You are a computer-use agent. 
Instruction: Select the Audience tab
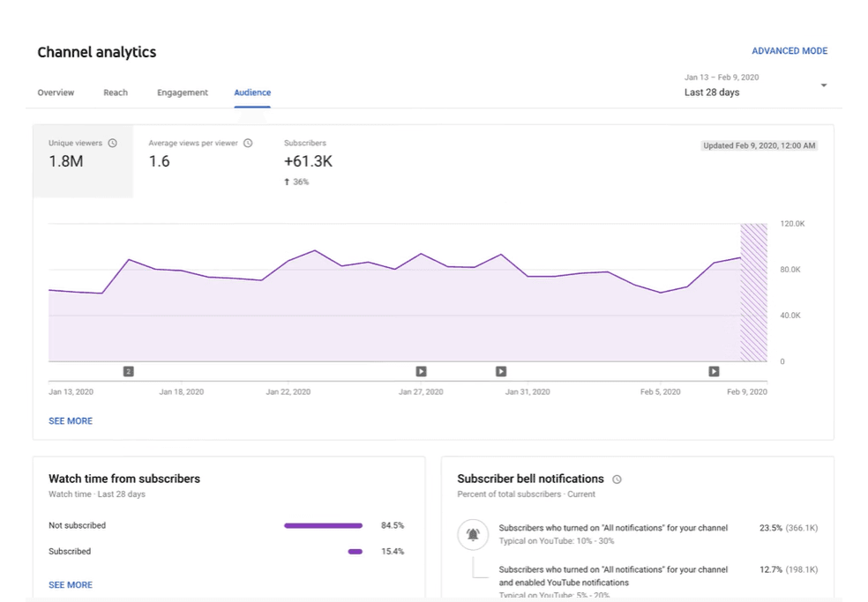(x=252, y=93)
